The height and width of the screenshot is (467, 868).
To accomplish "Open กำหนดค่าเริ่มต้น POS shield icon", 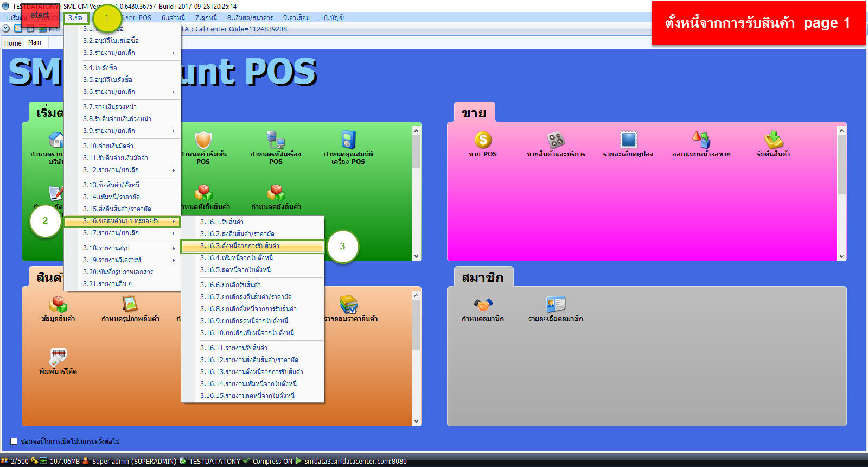I will (x=203, y=140).
